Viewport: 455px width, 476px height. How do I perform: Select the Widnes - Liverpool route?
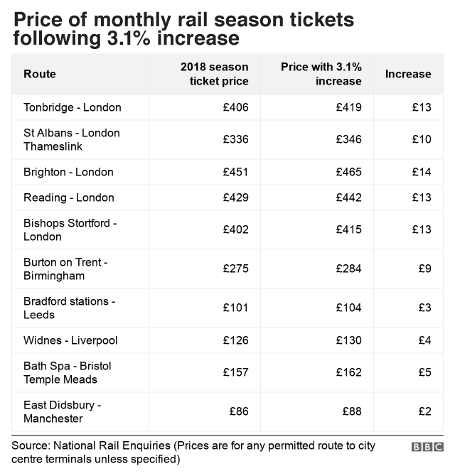point(70,340)
